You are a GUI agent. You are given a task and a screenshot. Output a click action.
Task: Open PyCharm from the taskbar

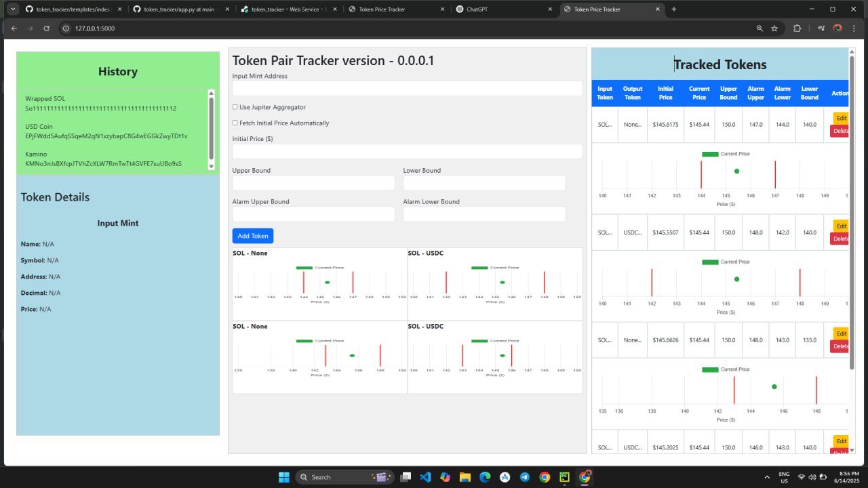[564, 477]
